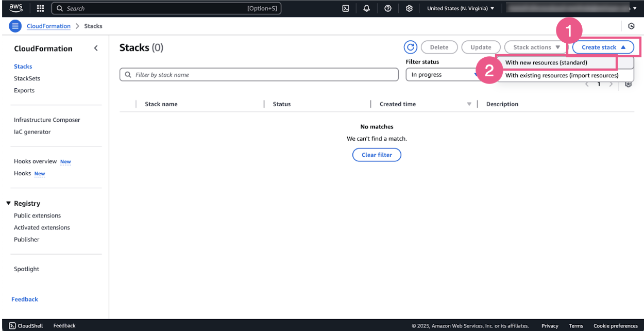
Task: Click the sidebar Feedback link
Action: click(25, 300)
